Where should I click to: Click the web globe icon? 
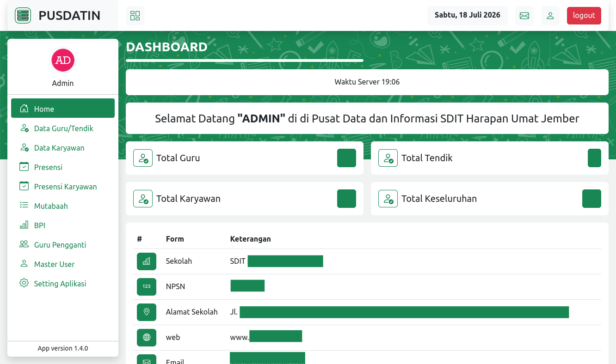147,337
